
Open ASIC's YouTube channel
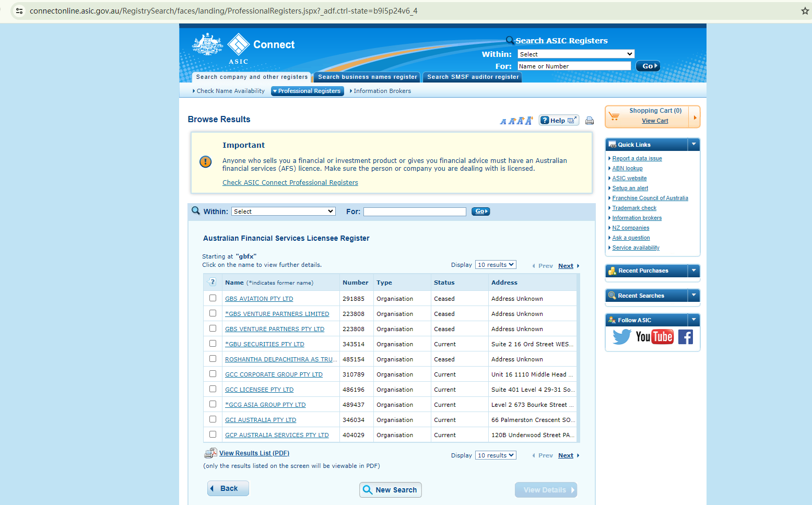654,337
